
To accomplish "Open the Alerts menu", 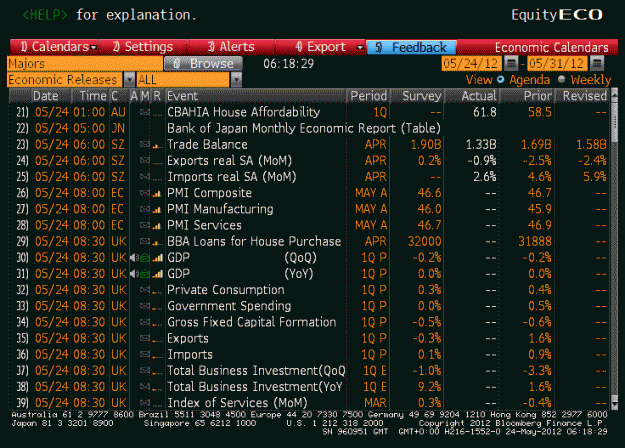I will coord(231,47).
